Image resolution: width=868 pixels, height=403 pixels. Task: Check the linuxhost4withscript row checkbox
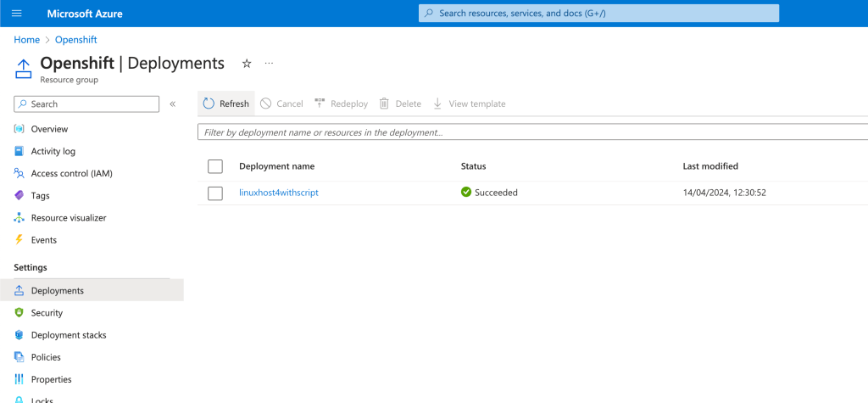[215, 193]
